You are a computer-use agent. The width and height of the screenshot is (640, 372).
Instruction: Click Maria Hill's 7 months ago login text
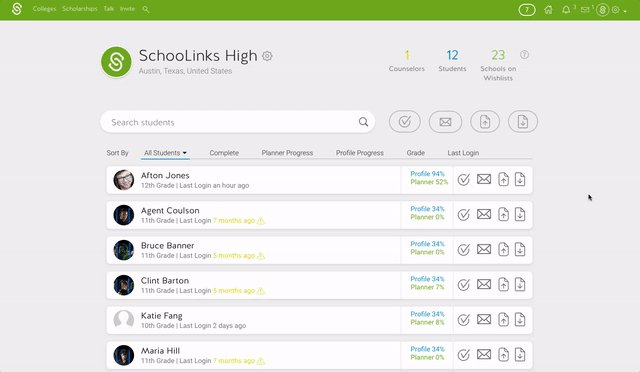click(x=234, y=361)
